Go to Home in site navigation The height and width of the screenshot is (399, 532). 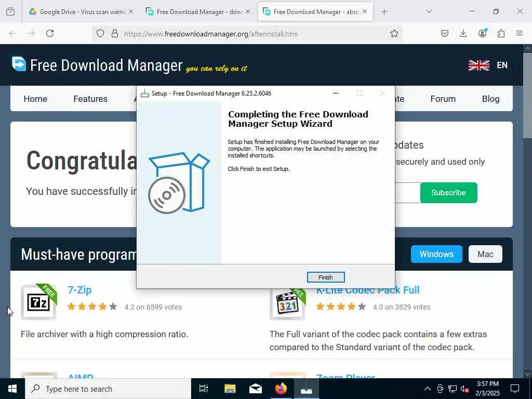pyautogui.click(x=35, y=99)
